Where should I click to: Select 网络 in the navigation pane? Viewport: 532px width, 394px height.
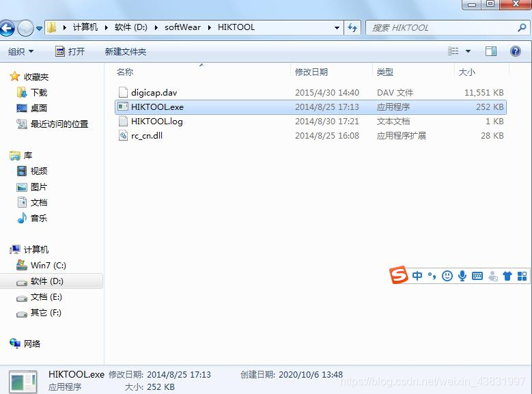point(32,343)
